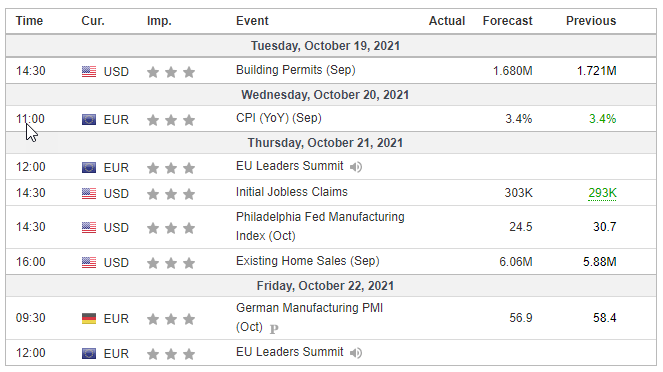The height and width of the screenshot is (372, 663).
Task: Click the importance stars in Philadelphia Fed row
Action: click(x=171, y=228)
